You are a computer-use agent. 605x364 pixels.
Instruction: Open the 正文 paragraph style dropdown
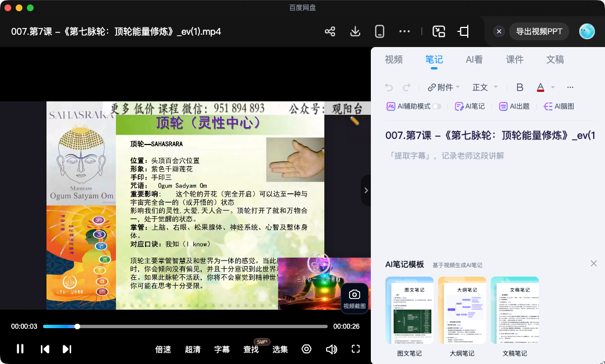click(x=485, y=87)
